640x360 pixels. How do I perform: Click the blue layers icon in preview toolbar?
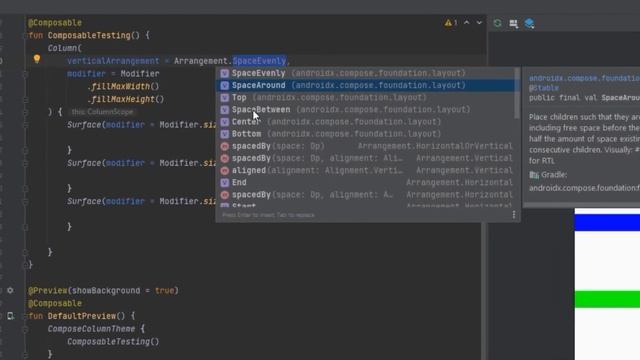pos(529,24)
